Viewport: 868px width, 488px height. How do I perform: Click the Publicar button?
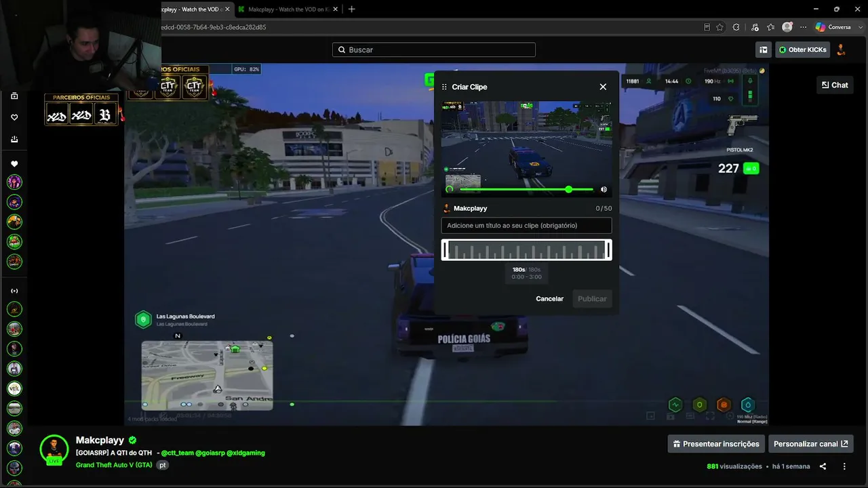592,299
